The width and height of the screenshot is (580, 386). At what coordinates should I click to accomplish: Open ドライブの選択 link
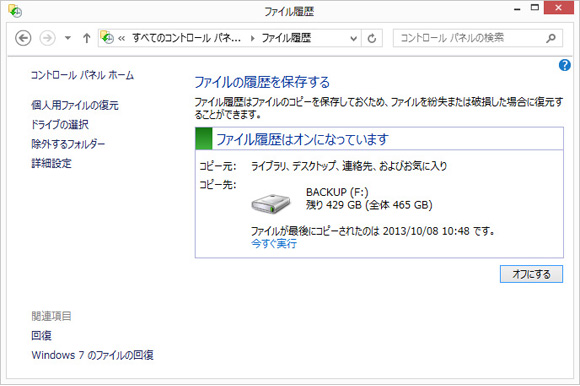(60, 125)
